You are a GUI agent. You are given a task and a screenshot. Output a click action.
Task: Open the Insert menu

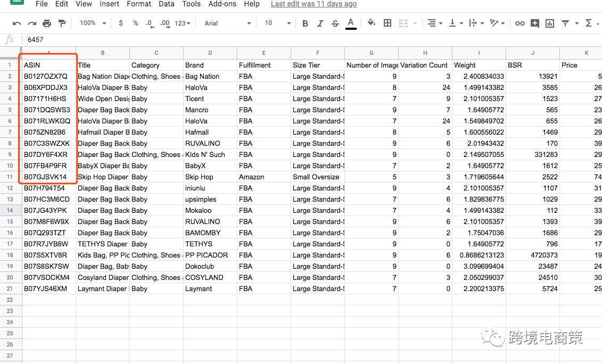[109, 4]
